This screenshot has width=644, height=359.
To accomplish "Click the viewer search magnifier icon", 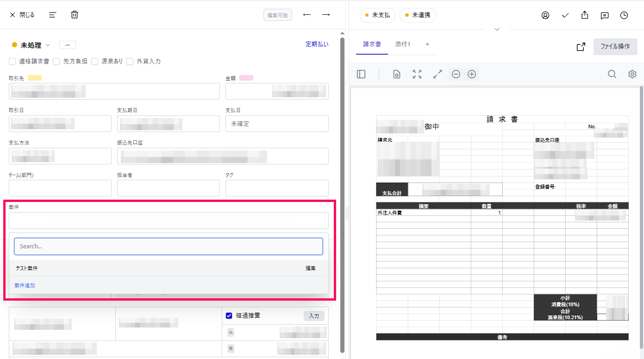I will pyautogui.click(x=612, y=74).
